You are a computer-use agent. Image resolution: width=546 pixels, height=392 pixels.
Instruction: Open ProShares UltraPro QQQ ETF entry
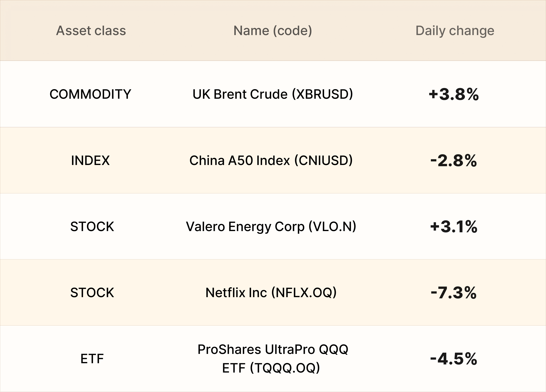(x=273, y=359)
